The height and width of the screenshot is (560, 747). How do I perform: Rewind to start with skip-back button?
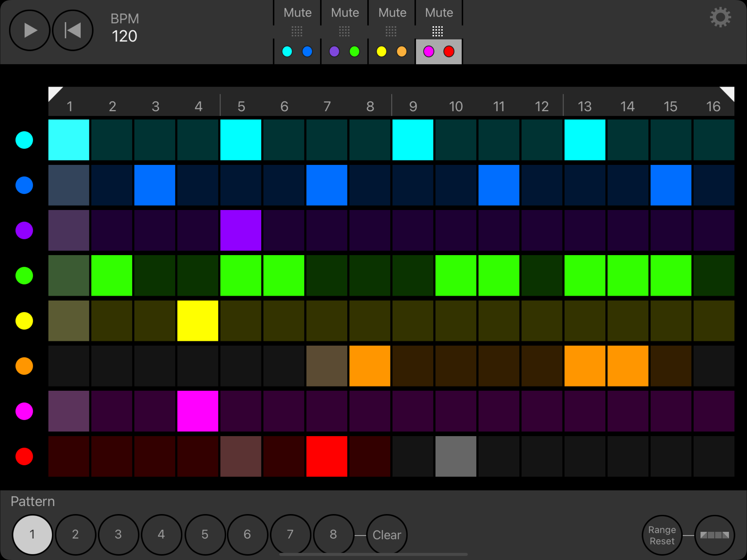73,30
